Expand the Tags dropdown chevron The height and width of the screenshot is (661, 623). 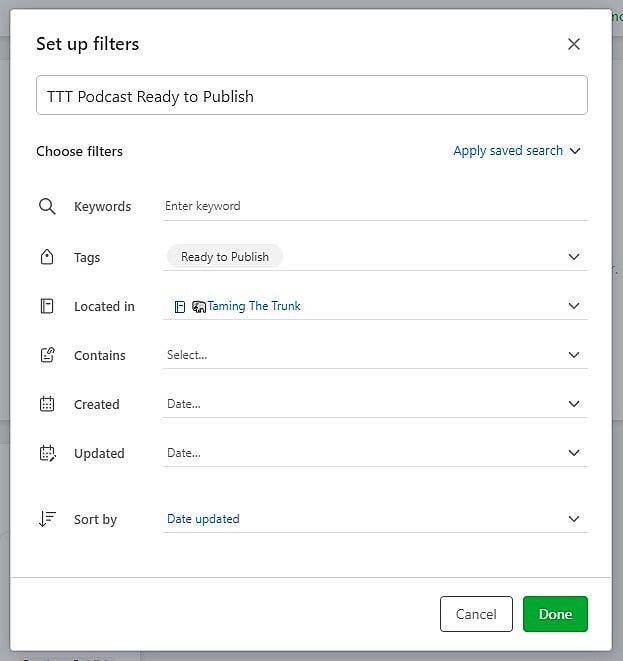point(574,257)
